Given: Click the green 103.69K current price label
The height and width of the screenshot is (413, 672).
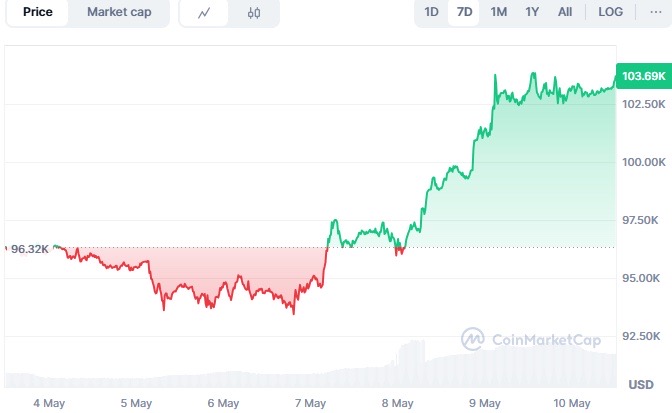Looking at the screenshot, I should 644,76.
